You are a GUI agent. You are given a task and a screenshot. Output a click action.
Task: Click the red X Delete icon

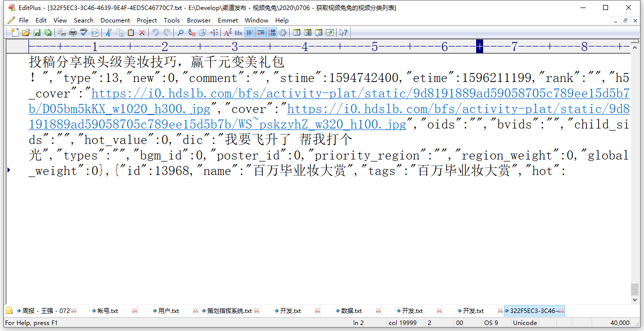pyautogui.click(x=142, y=32)
